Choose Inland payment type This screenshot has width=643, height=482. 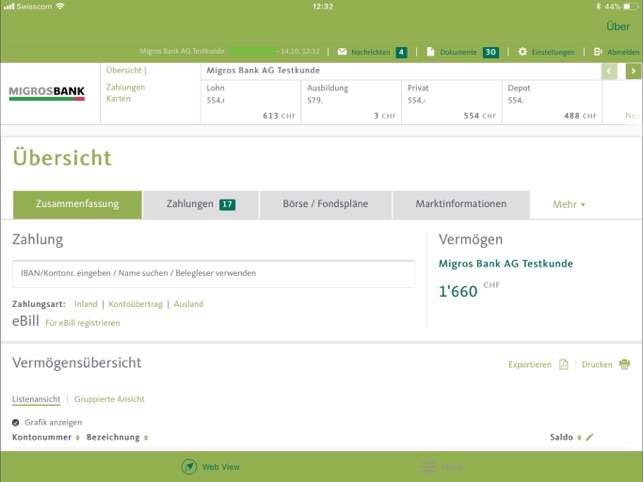point(86,304)
